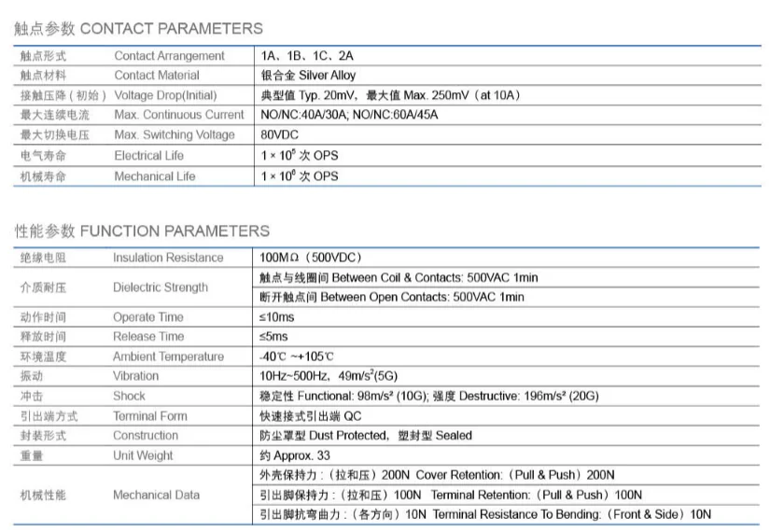This screenshot has height=532, width=770.
Task: Click the Chinese label '电气寿命'
Action: click(x=43, y=156)
